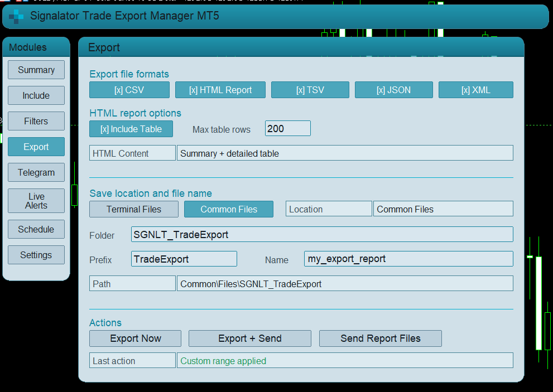The width and height of the screenshot is (553, 392).
Task: Click the Export panel header
Action: pos(301,47)
